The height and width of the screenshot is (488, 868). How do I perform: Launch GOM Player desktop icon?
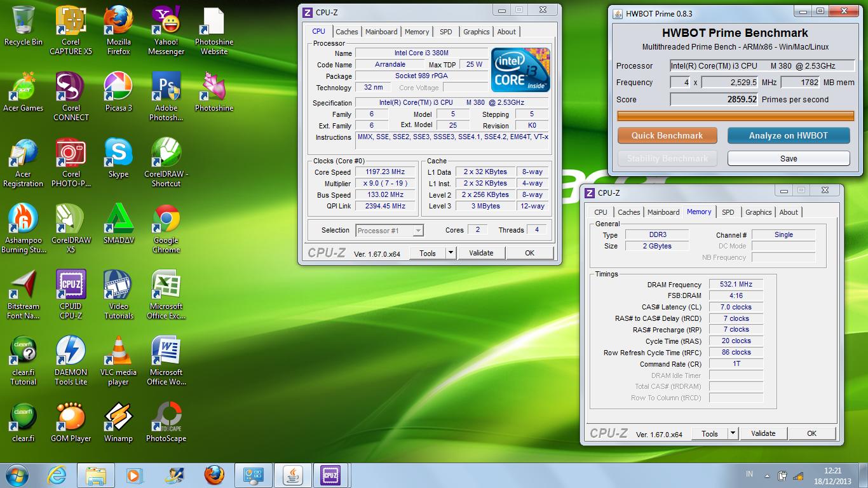(71, 423)
